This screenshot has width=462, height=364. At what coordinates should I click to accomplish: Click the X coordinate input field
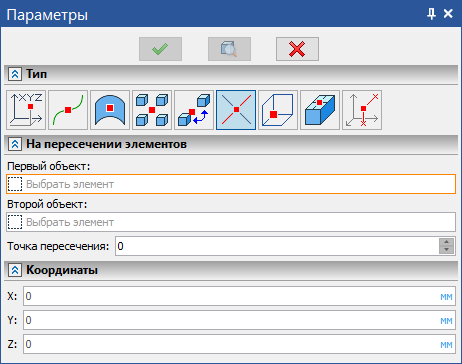[239, 296]
